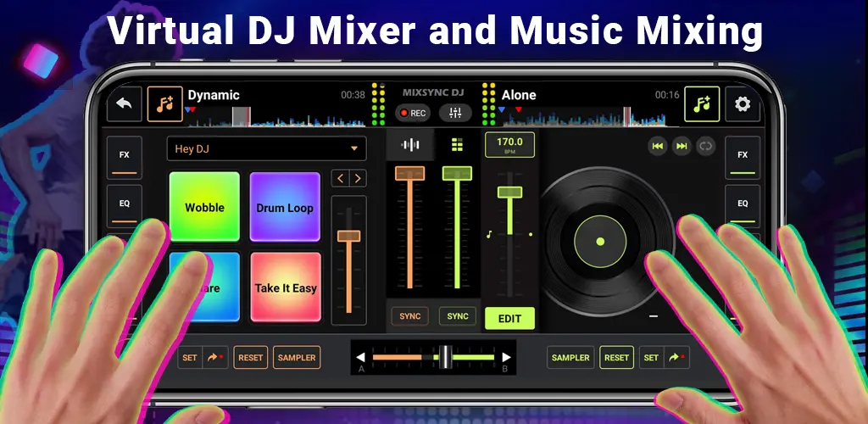Switch to the pad grid tab

click(457, 145)
